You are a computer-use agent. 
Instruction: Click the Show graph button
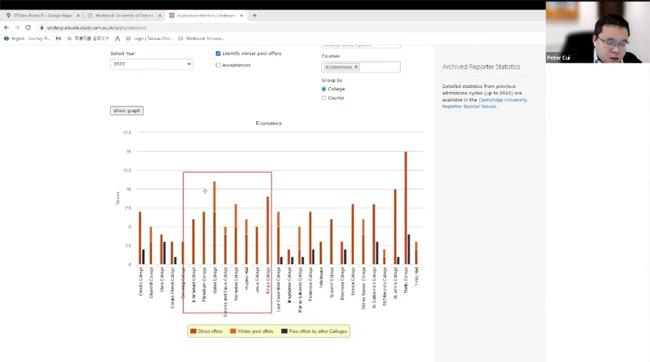127,111
